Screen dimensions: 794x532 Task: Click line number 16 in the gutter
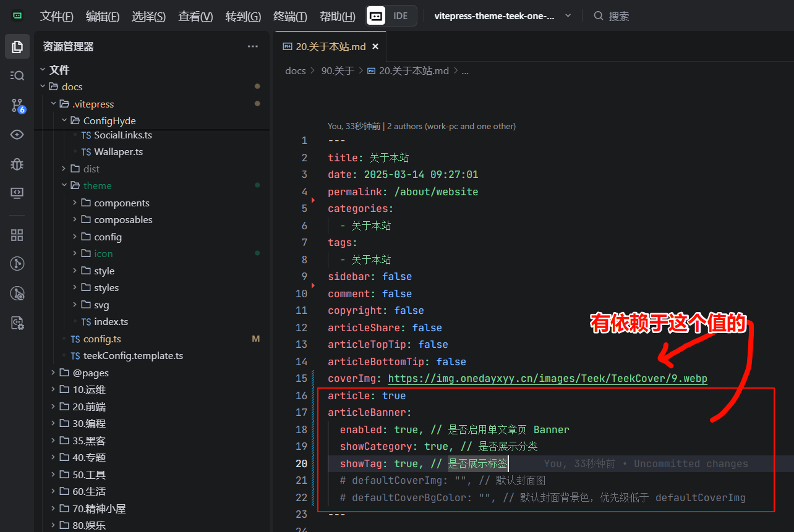coord(301,395)
